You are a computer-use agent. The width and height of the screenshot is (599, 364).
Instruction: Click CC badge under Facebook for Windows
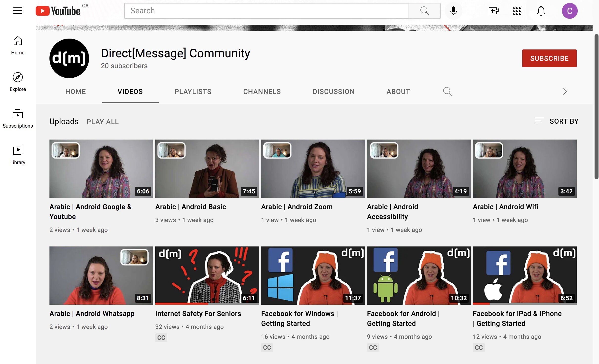[x=267, y=347]
